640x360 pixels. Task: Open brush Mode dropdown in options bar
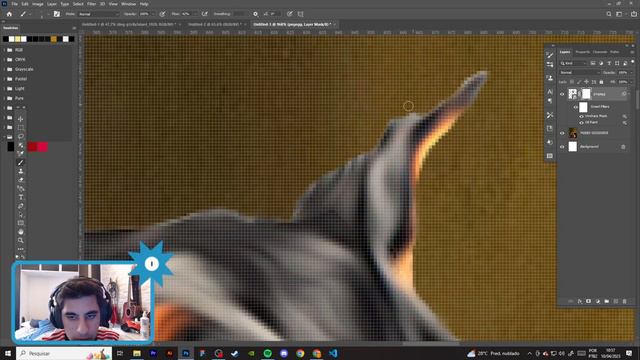(98, 14)
